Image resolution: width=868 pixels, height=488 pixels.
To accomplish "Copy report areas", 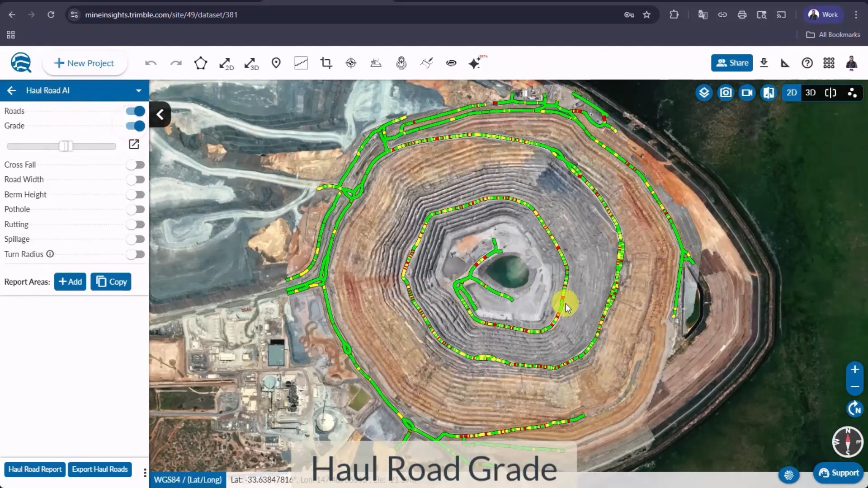I will (x=111, y=282).
